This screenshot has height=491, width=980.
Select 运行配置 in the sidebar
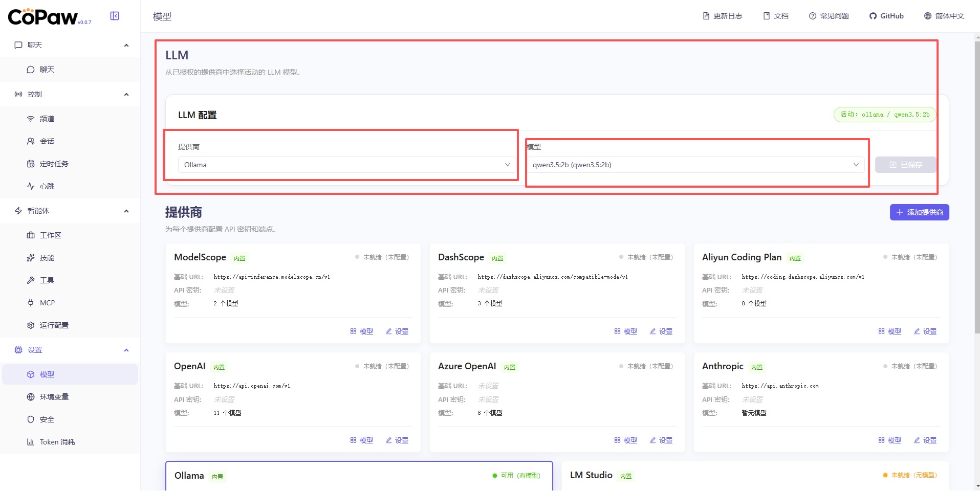point(54,325)
